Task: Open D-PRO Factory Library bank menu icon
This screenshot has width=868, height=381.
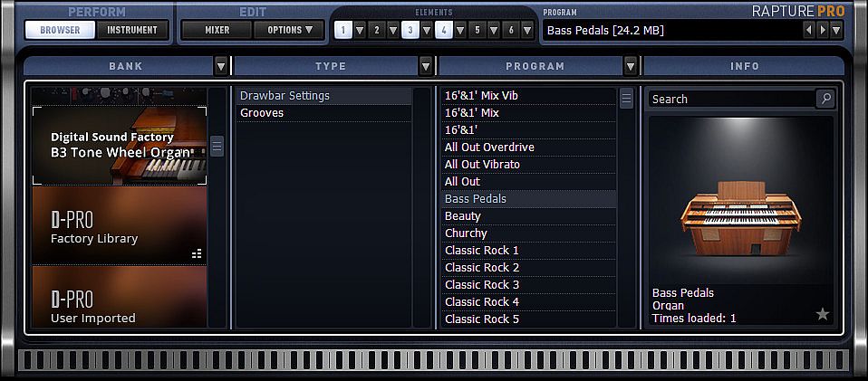Action: (x=198, y=253)
